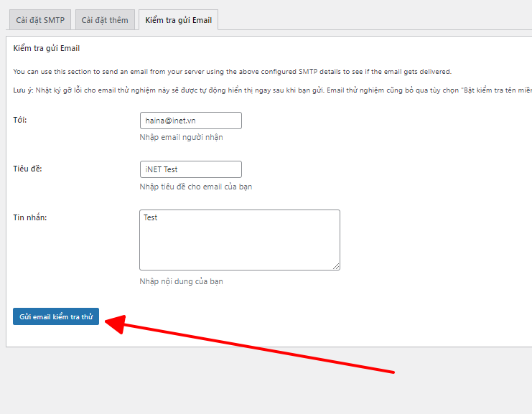Switch to the Cài đặt SMTP tab
The width and height of the screenshot is (532, 414).
[x=40, y=20]
